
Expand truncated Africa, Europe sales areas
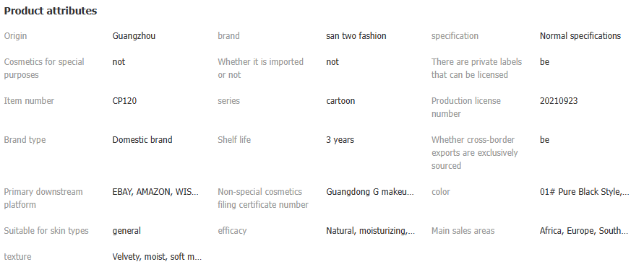point(583,231)
